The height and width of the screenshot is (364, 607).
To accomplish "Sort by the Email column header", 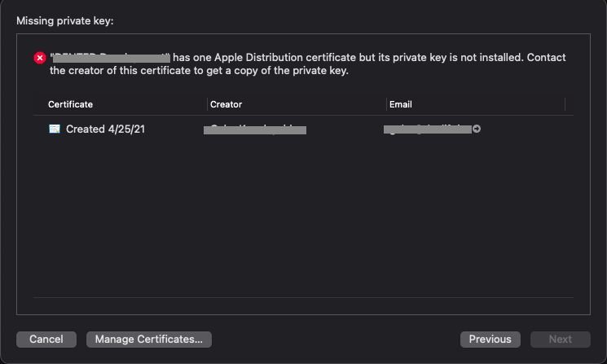I will [401, 104].
